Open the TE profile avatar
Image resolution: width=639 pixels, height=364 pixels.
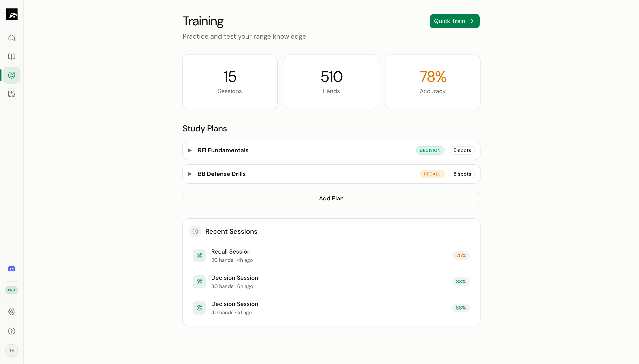(11, 350)
